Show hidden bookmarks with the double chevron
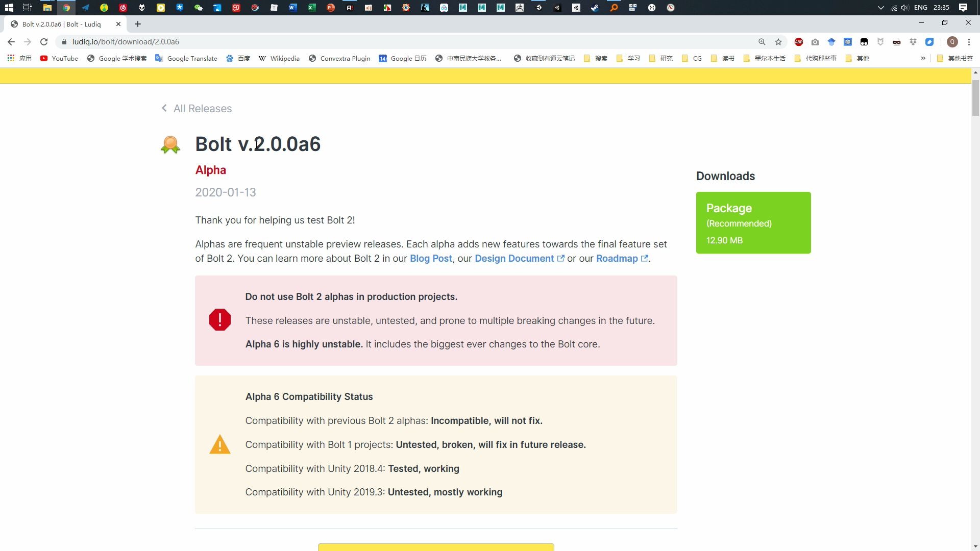 [x=923, y=58]
